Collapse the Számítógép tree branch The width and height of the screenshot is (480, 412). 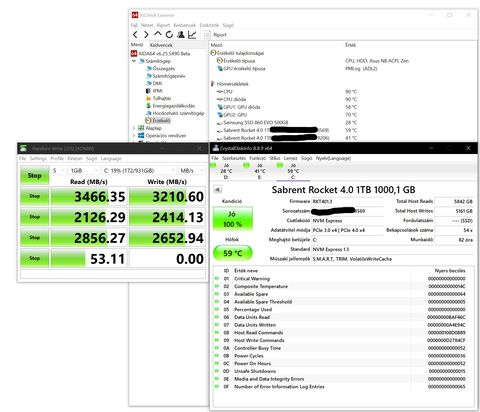(134, 61)
